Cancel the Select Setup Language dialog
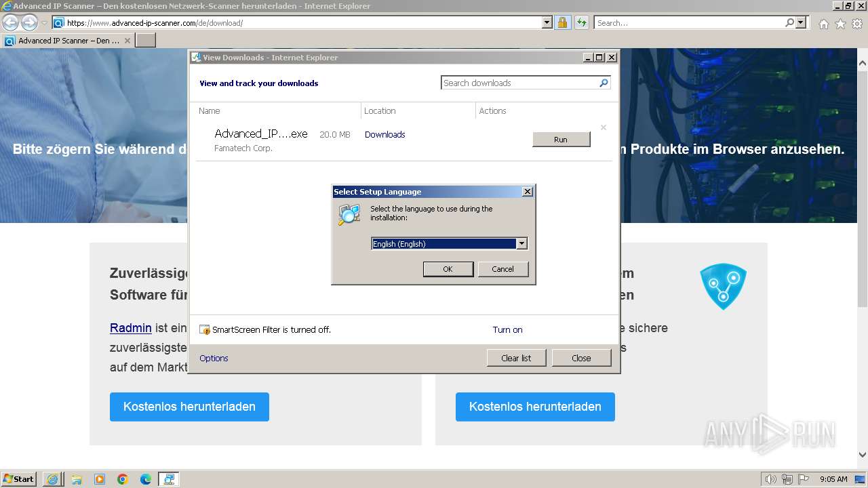Screen dimensions: 868x488 [x=502, y=269]
